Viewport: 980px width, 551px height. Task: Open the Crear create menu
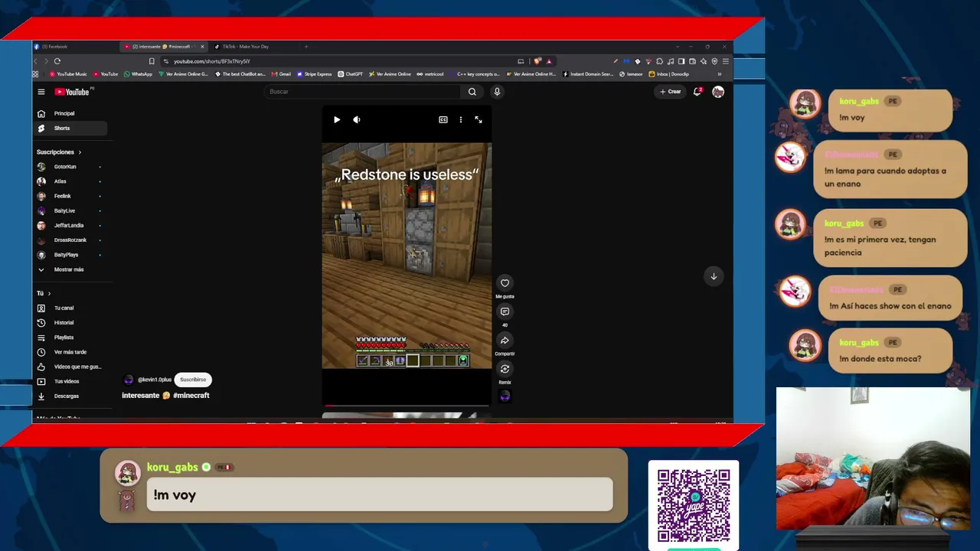(x=671, y=92)
